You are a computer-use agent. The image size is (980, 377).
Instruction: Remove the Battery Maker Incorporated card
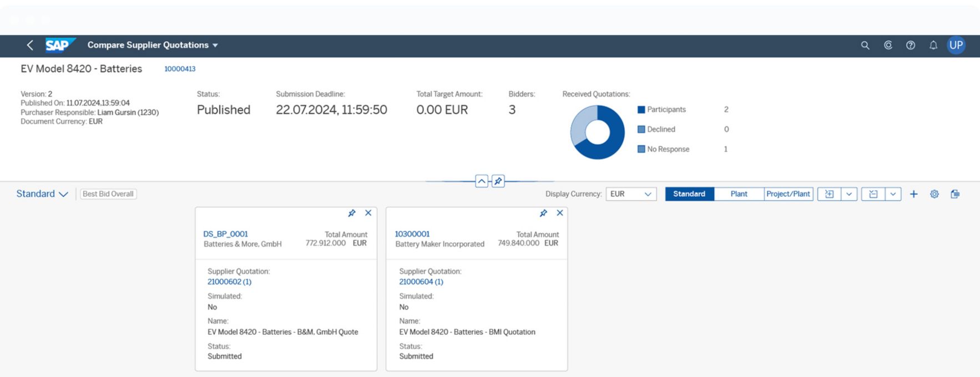click(x=559, y=213)
